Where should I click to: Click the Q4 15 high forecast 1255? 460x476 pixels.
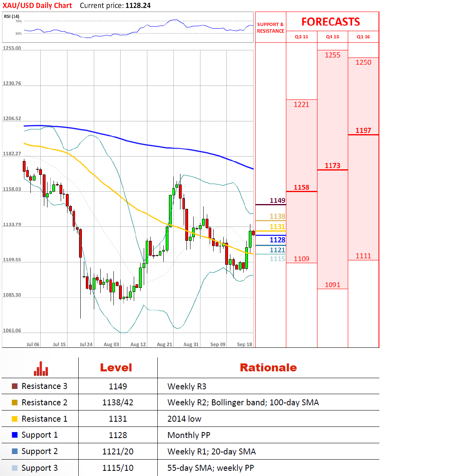pyautogui.click(x=333, y=55)
